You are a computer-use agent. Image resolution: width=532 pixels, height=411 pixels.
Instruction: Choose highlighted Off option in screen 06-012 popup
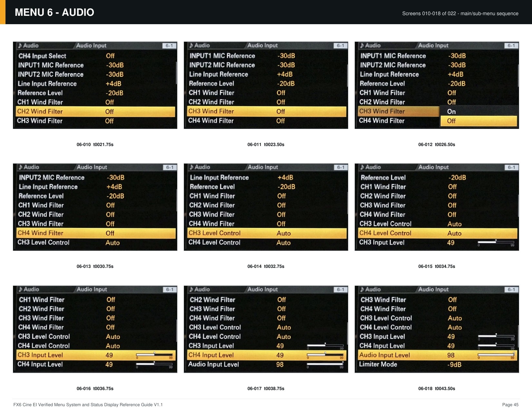click(x=479, y=121)
